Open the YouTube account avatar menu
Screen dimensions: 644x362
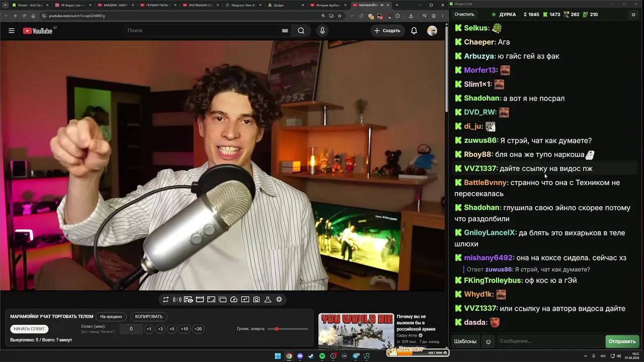coord(432,31)
